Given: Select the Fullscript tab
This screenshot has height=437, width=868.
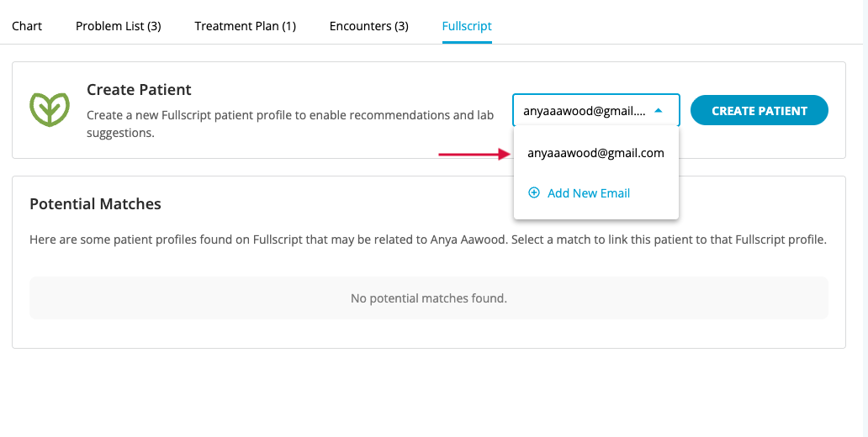Looking at the screenshot, I should pyautogui.click(x=467, y=26).
